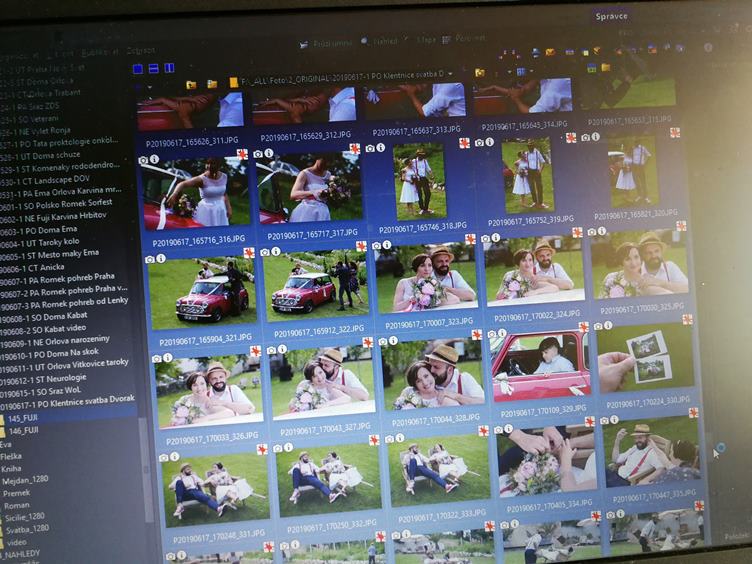Select bride-with-bouquet thumbnail 165717_317.JPG
Image resolution: width=752 pixels, height=564 pixels.
coord(310,188)
